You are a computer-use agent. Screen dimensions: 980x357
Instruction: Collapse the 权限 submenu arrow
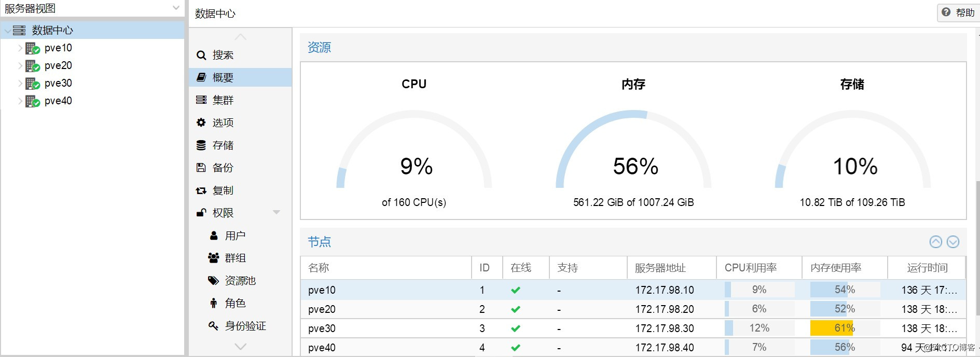277,212
